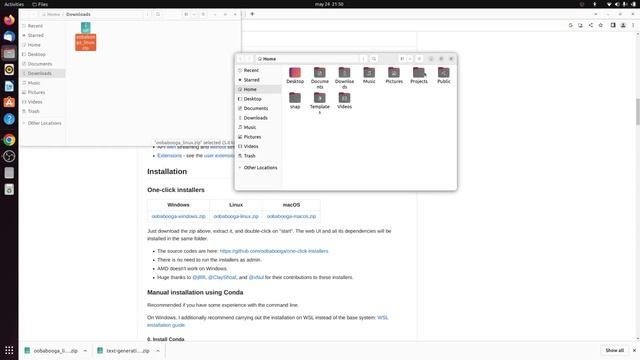Toggle view mode button in Downloads window
Image resolution: width=640 pixels, height=360 pixels.
(186, 14)
